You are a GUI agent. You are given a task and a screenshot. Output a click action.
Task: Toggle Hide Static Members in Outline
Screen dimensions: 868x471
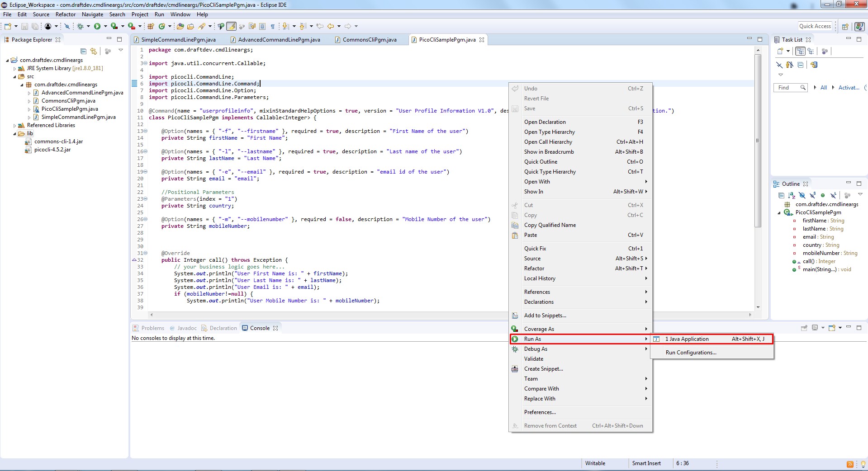[812, 195]
